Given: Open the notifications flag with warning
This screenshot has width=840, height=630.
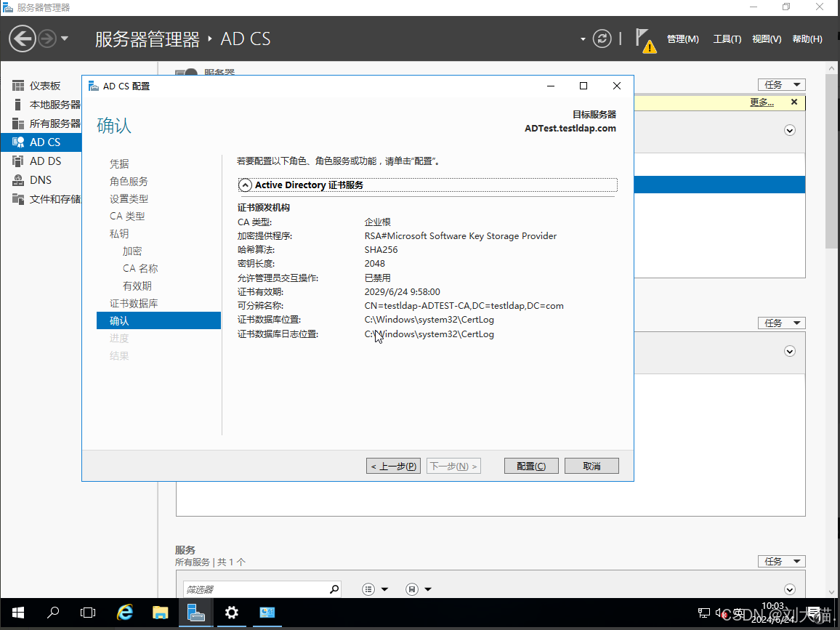Looking at the screenshot, I should (x=645, y=40).
